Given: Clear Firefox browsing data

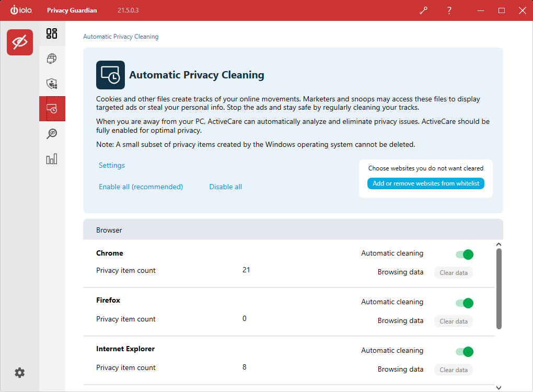Looking at the screenshot, I should point(454,321).
